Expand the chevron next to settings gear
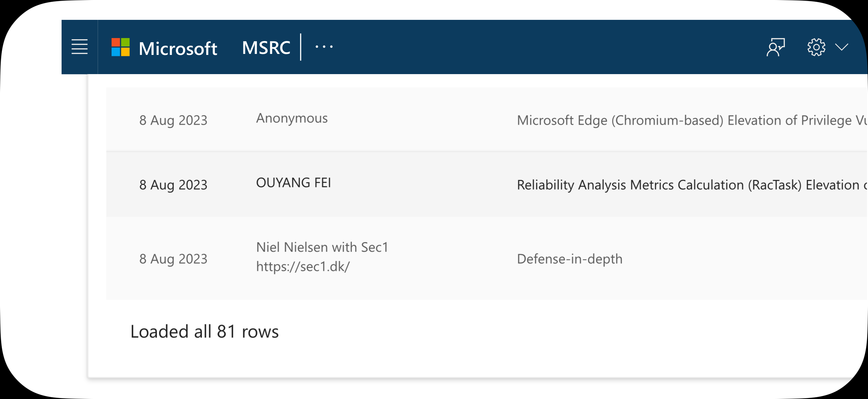868x399 pixels. coord(842,47)
